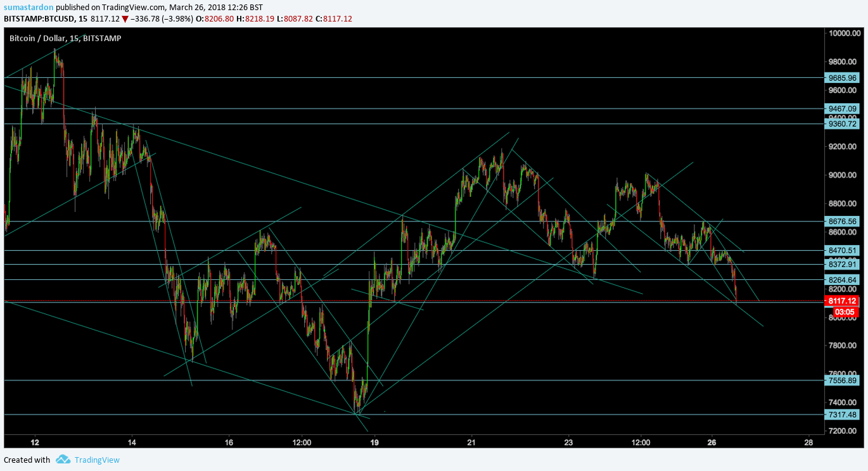The image size is (868, 471).
Task: Select the 8372.91 price level label
Action: click(x=843, y=265)
